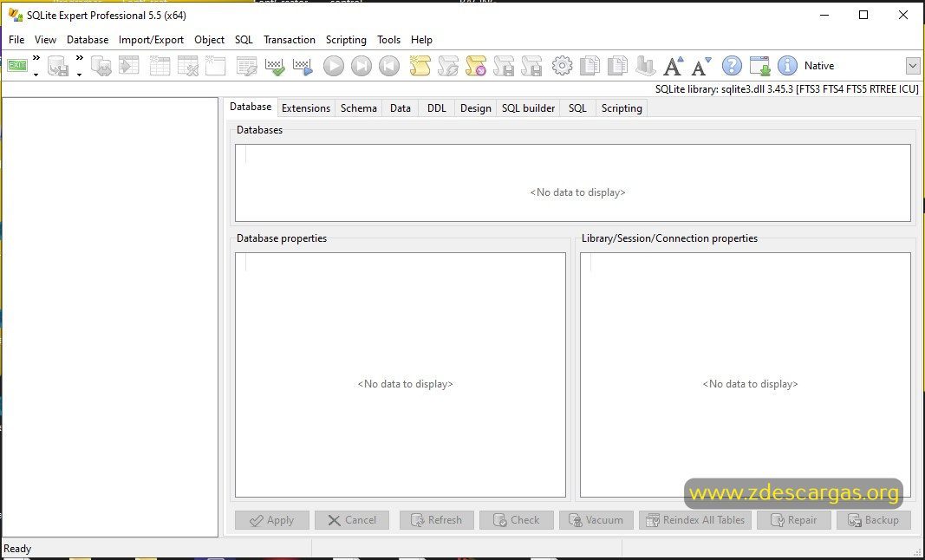This screenshot has height=560, width=925.
Task: Click the two-databases transfer toolbar icon
Action: pos(101,66)
